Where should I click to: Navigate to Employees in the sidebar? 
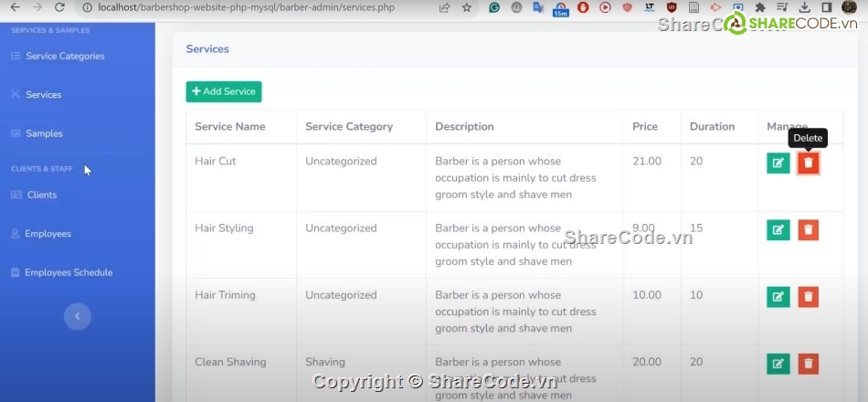48,234
